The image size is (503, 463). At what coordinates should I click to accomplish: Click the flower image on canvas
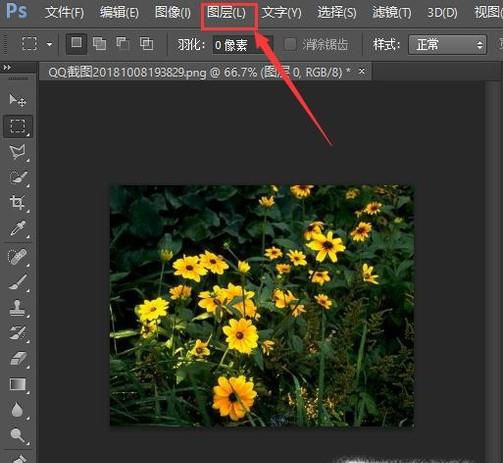pos(262,305)
